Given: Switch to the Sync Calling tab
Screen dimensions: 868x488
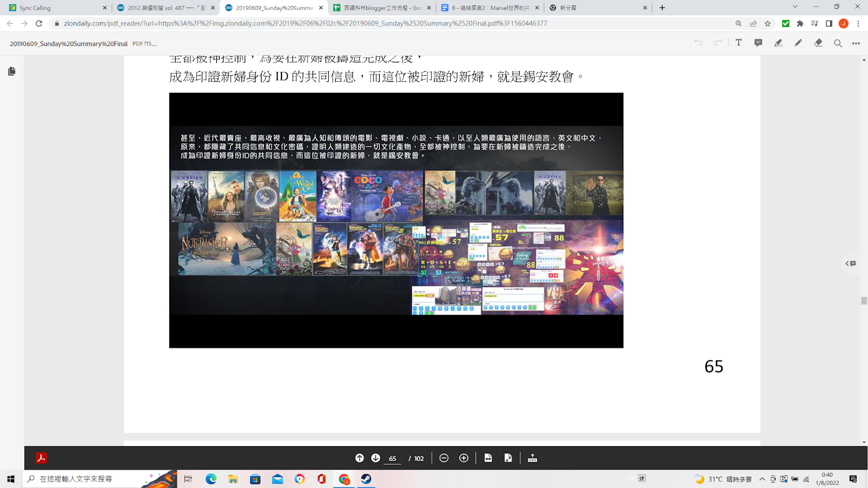Looking at the screenshot, I should point(57,8).
